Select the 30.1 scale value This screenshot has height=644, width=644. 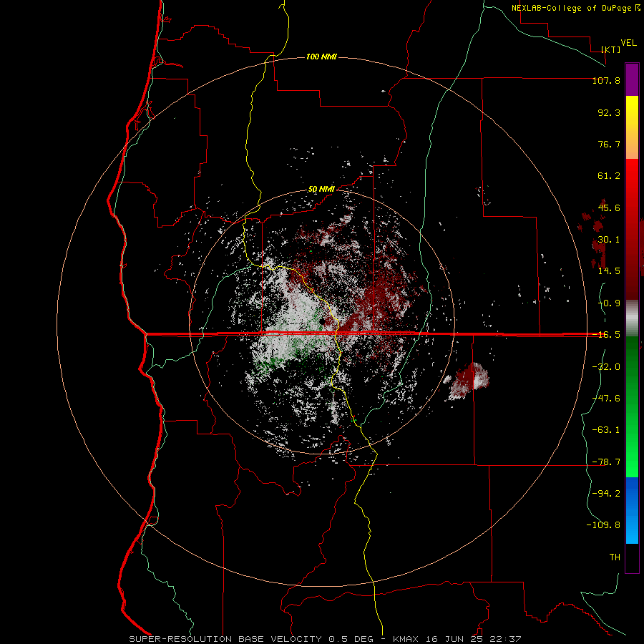point(609,240)
